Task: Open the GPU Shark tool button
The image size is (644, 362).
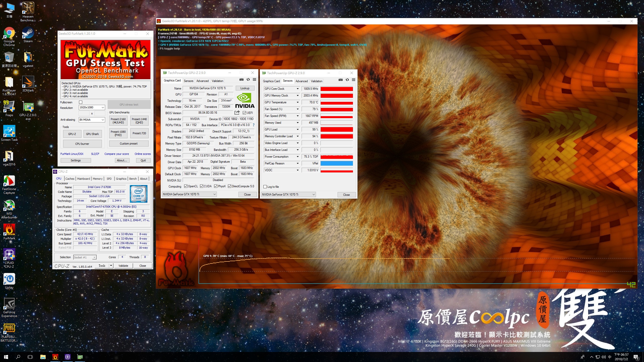Action: click(92, 134)
